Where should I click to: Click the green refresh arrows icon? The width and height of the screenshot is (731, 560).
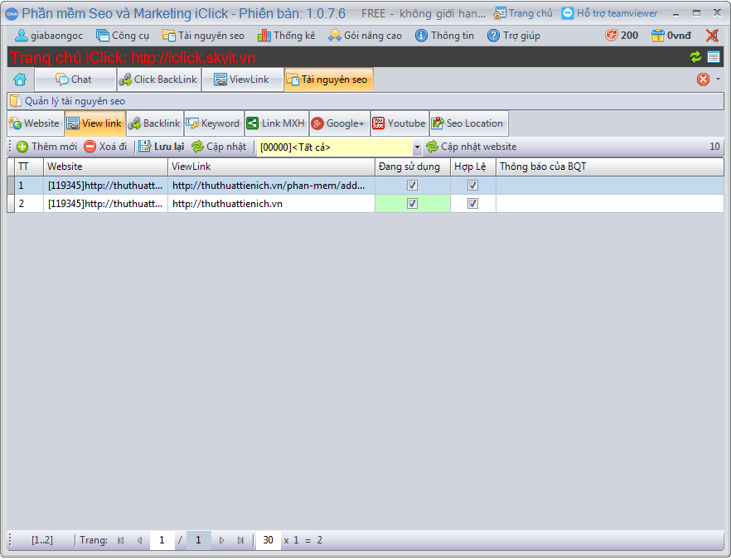pos(695,56)
